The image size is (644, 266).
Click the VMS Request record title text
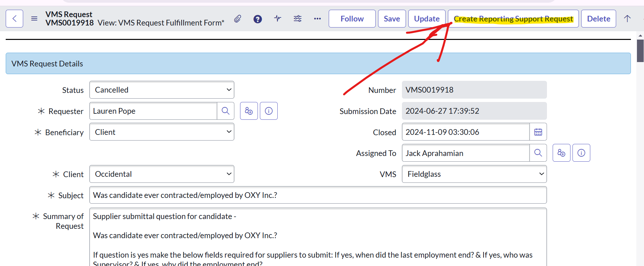click(x=69, y=14)
